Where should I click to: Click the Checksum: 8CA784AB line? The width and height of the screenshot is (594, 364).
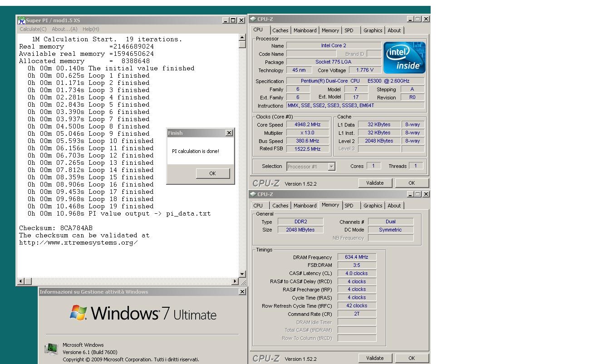pyautogui.click(x=56, y=228)
